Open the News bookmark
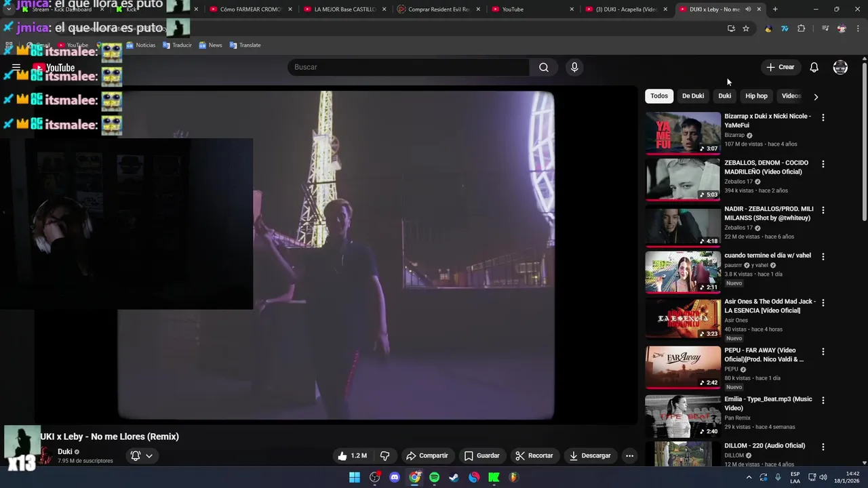Viewport: 868px width, 488px height. pyautogui.click(x=210, y=45)
